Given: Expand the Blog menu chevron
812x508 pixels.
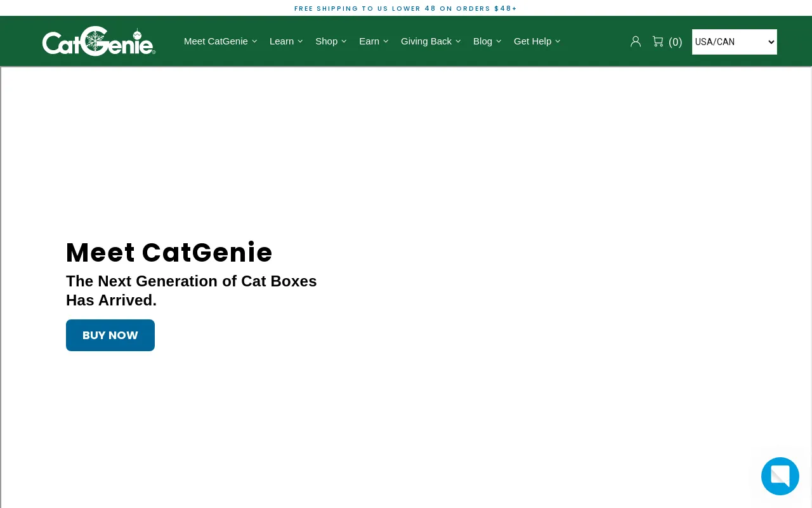Looking at the screenshot, I should [x=499, y=41].
